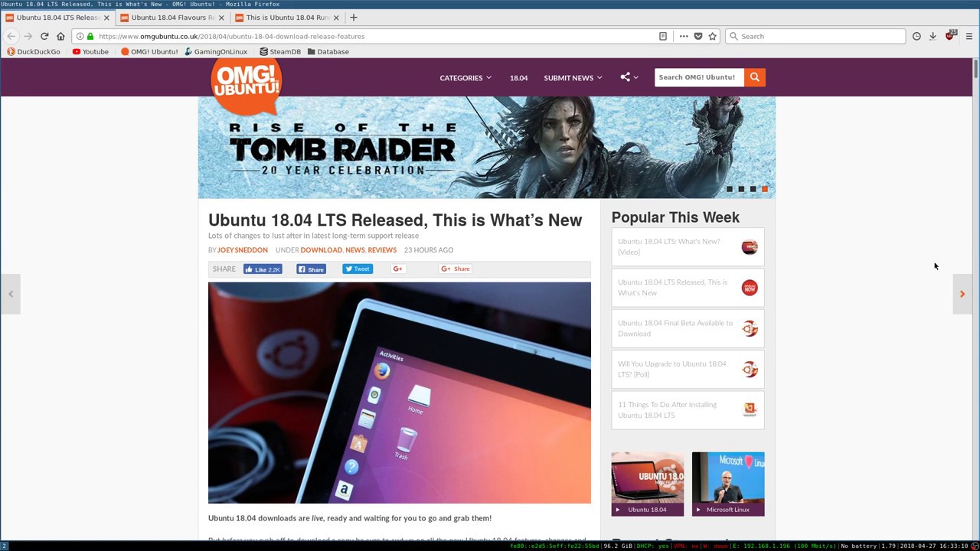Click the Twitter Tweet button
980x551 pixels.
pos(358,269)
